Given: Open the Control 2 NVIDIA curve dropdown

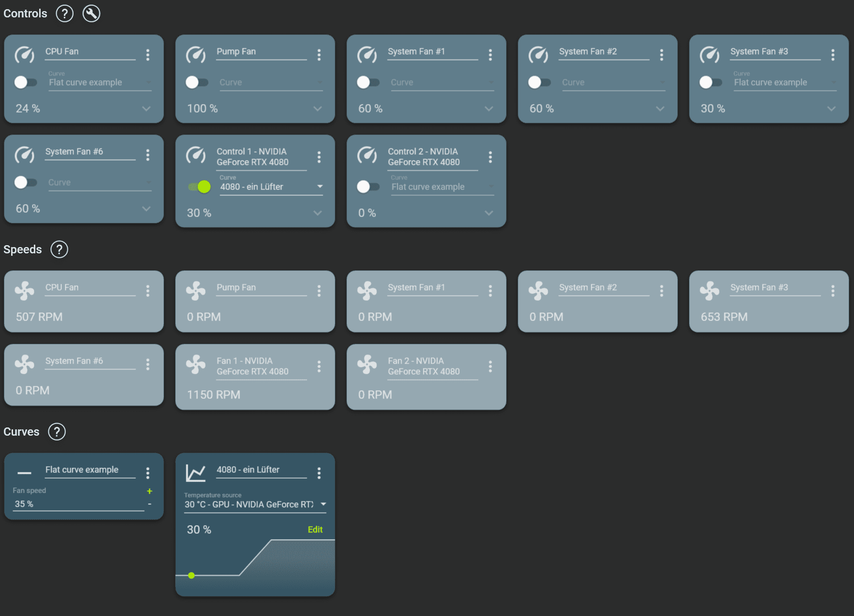Looking at the screenshot, I should [x=442, y=187].
